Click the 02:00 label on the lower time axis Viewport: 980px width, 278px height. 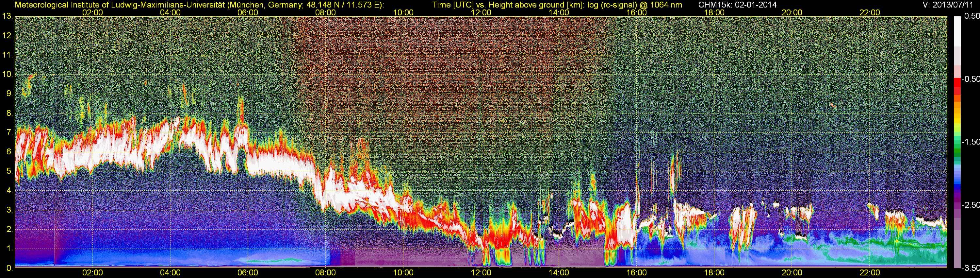point(92,273)
